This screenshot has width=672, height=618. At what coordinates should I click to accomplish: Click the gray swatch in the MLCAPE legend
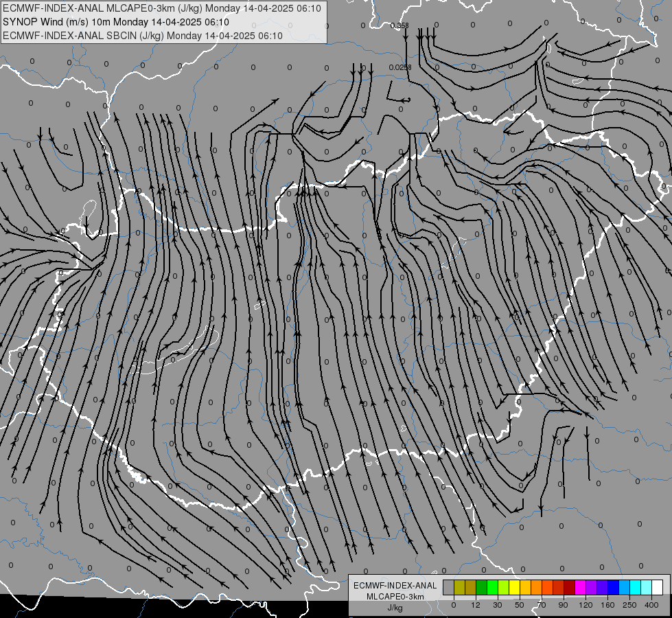coord(448,587)
